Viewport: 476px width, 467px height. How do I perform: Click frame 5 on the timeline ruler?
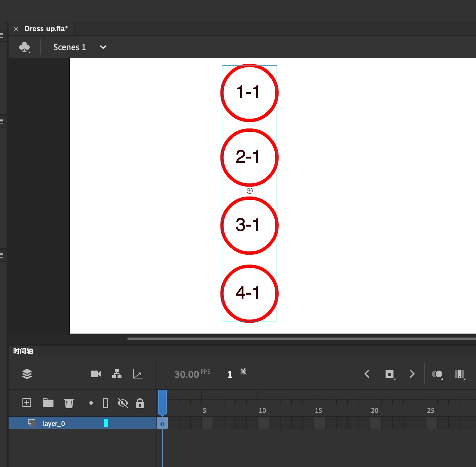(205, 411)
